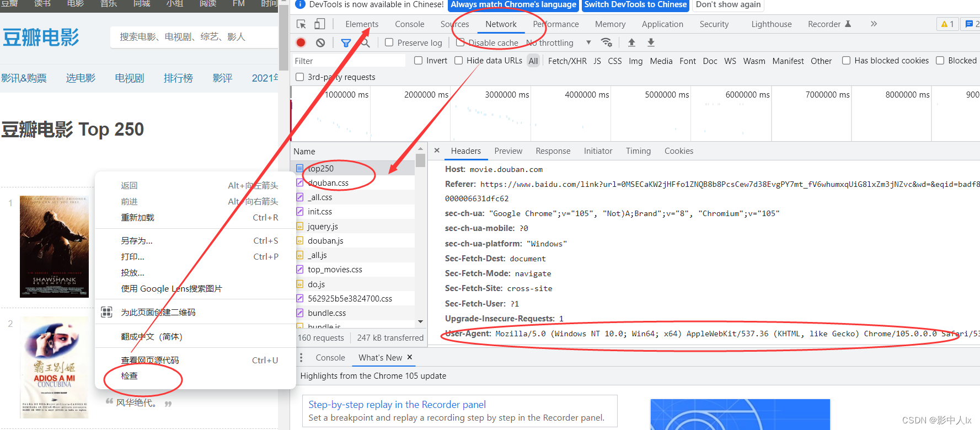Open the No throttling dropdown
This screenshot has width=980, height=430.
pos(559,42)
